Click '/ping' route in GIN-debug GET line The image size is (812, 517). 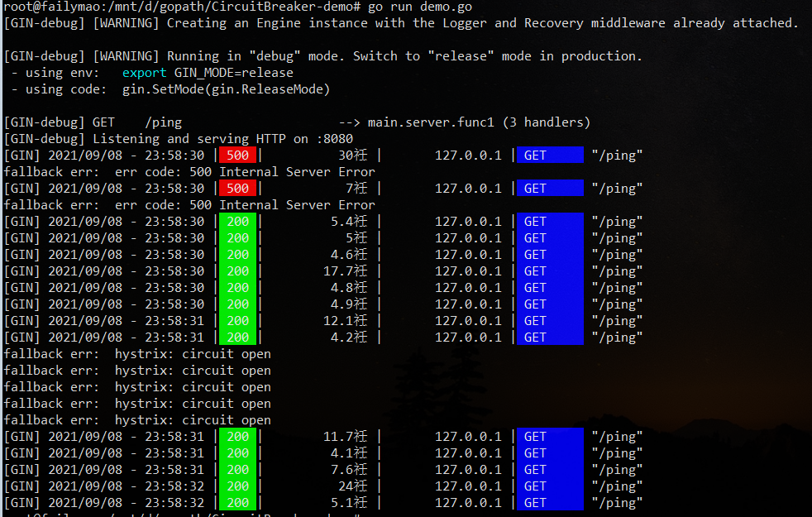click(164, 122)
